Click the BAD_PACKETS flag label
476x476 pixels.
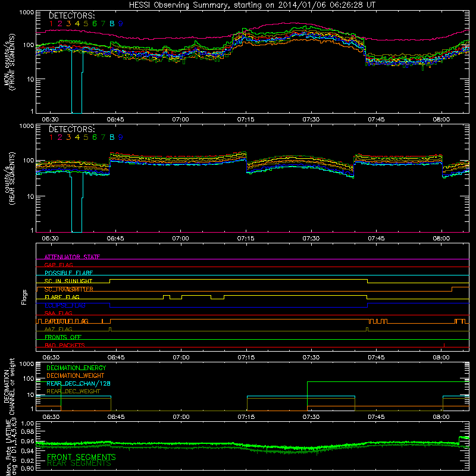tap(65, 345)
